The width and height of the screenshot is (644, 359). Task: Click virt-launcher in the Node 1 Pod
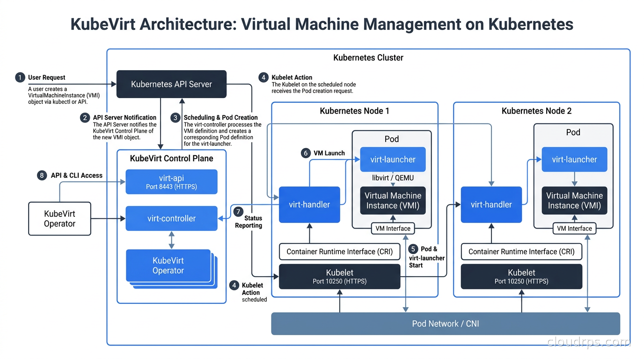pyautogui.click(x=393, y=159)
